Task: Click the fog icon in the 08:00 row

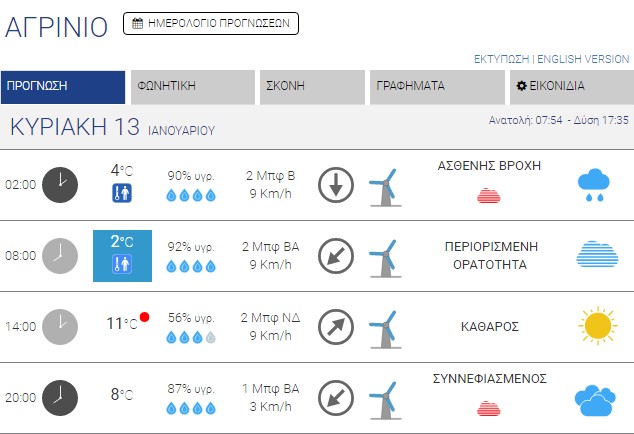Action: [x=597, y=255]
